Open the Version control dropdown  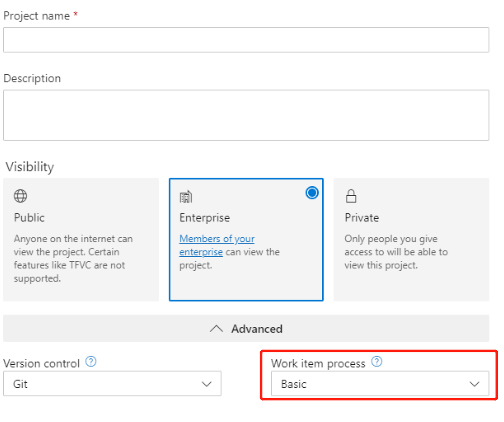(x=112, y=384)
